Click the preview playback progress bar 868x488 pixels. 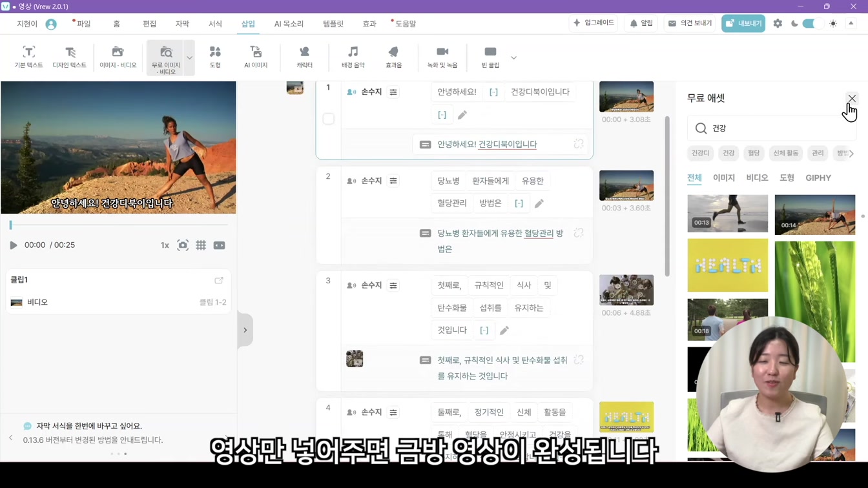pos(118,225)
